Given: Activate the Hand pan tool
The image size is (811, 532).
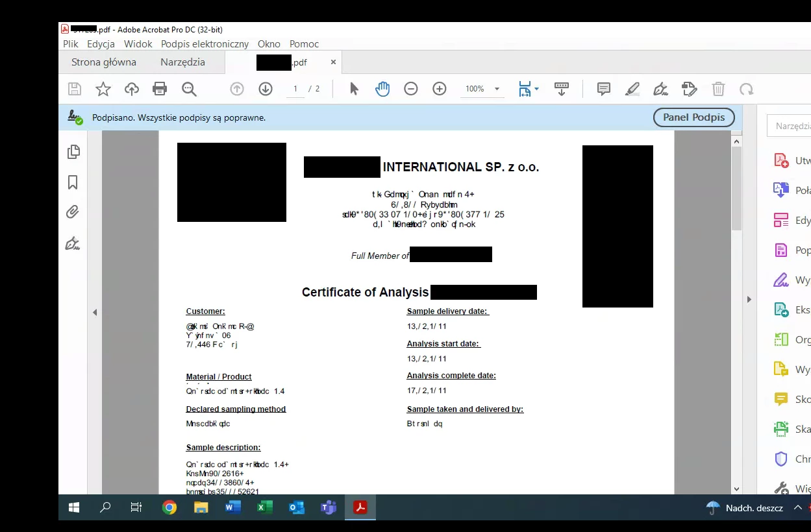Looking at the screenshot, I should (382, 89).
